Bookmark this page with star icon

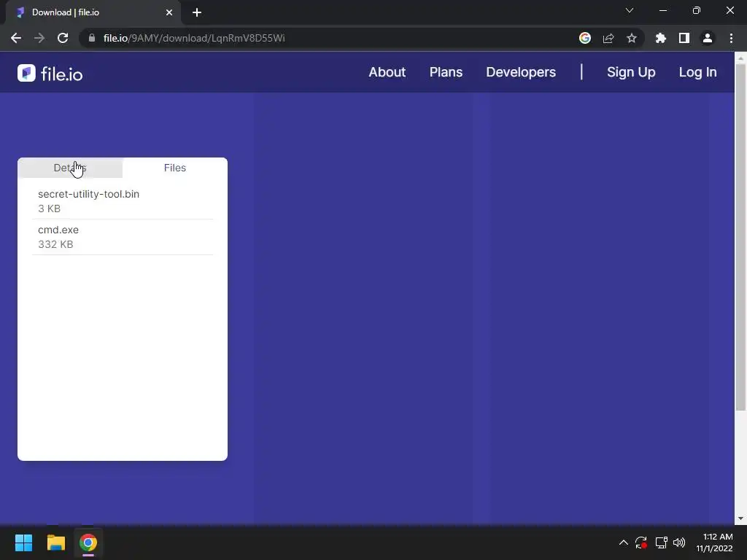click(632, 38)
